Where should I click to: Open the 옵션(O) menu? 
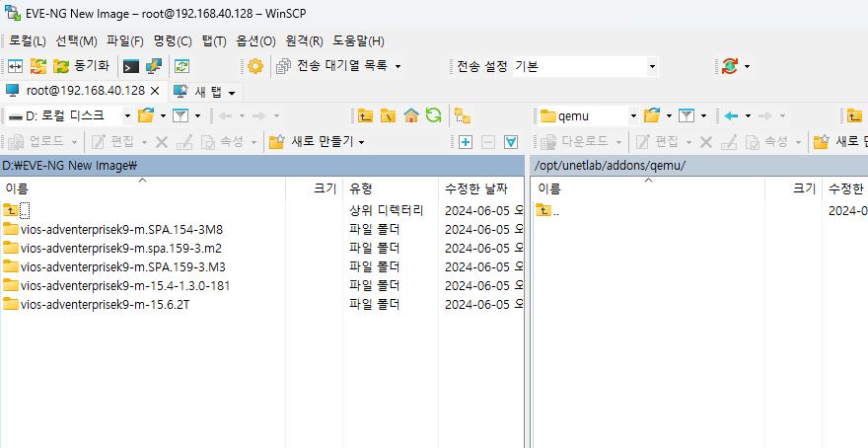[x=255, y=41]
